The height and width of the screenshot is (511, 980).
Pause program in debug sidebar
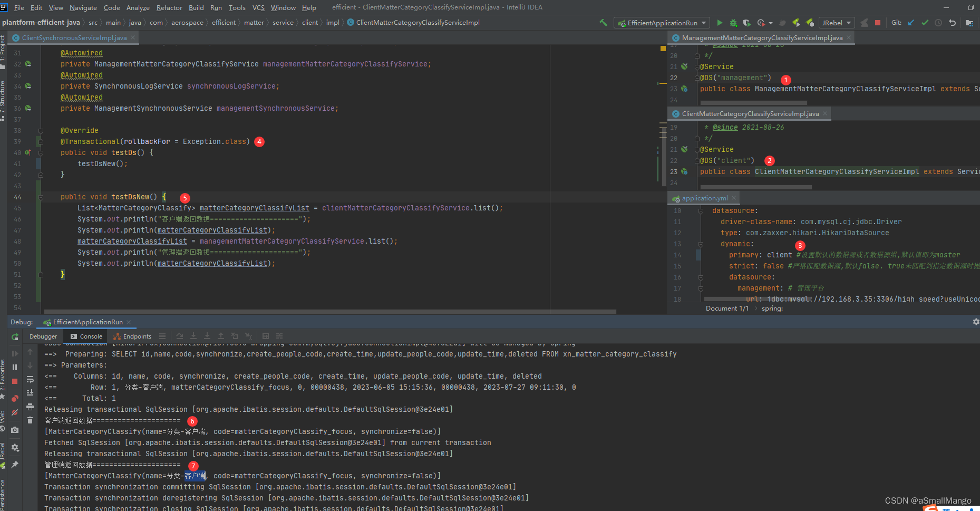(x=15, y=368)
